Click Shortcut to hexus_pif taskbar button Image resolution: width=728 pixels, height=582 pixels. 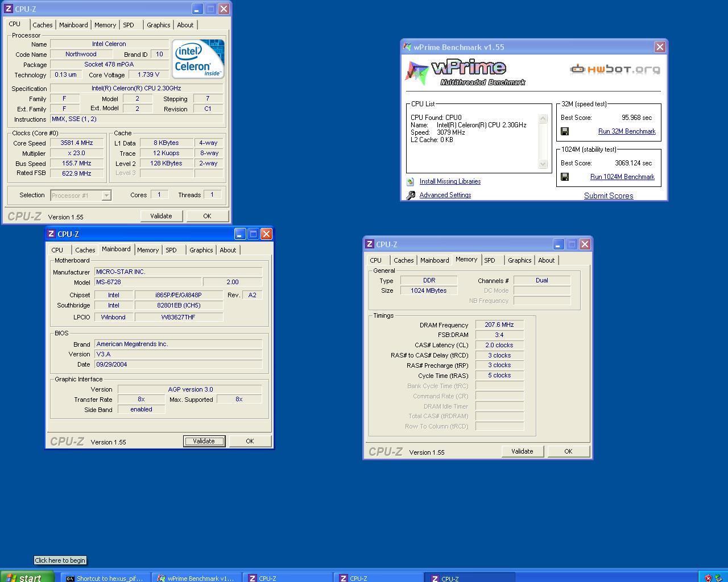pyautogui.click(x=106, y=578)
